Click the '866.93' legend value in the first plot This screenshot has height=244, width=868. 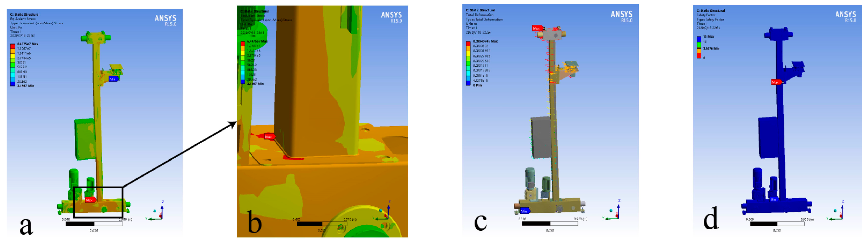click(22, 72)
